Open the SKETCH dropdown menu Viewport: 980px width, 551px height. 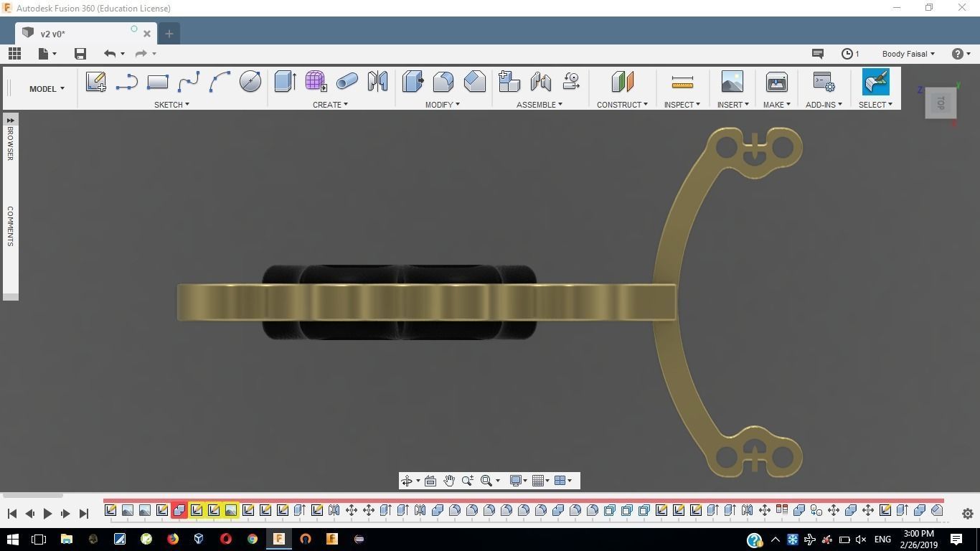171,105
